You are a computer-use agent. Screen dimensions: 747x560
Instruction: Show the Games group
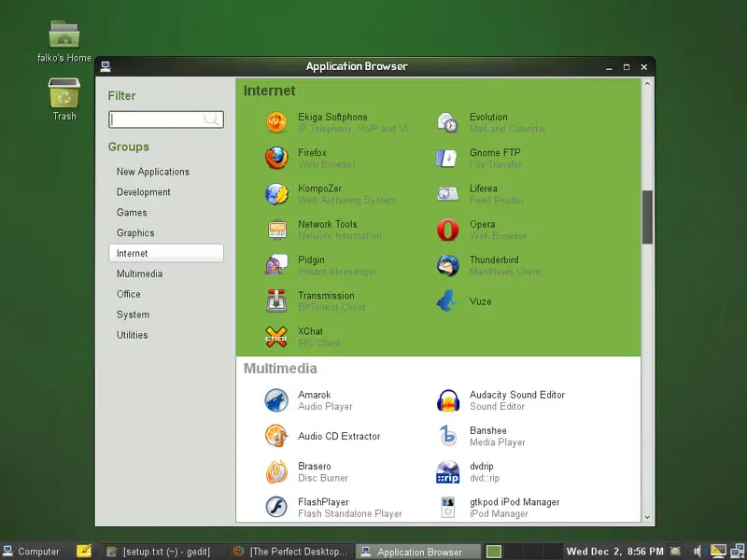click(x=166, y=213)
